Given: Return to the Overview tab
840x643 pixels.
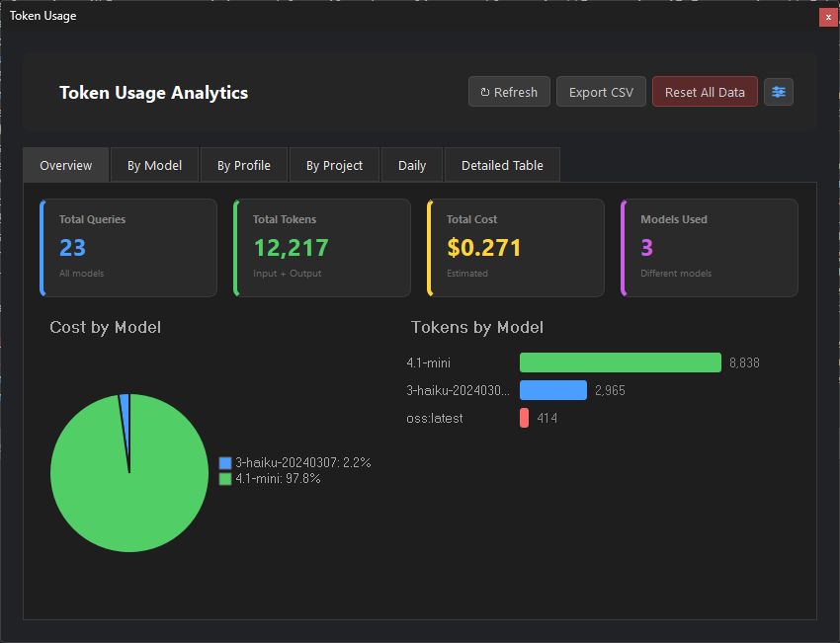Looking at the screenshot, I should (65, 165).
